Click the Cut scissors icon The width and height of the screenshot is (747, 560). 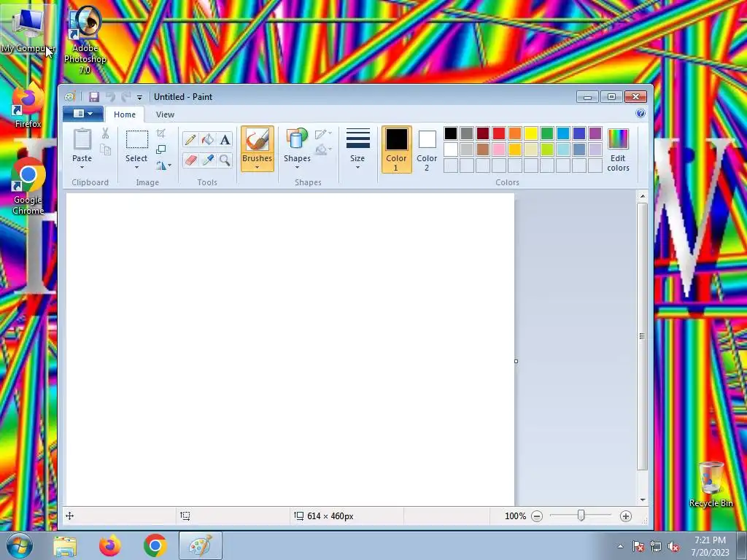coord(105,133)
